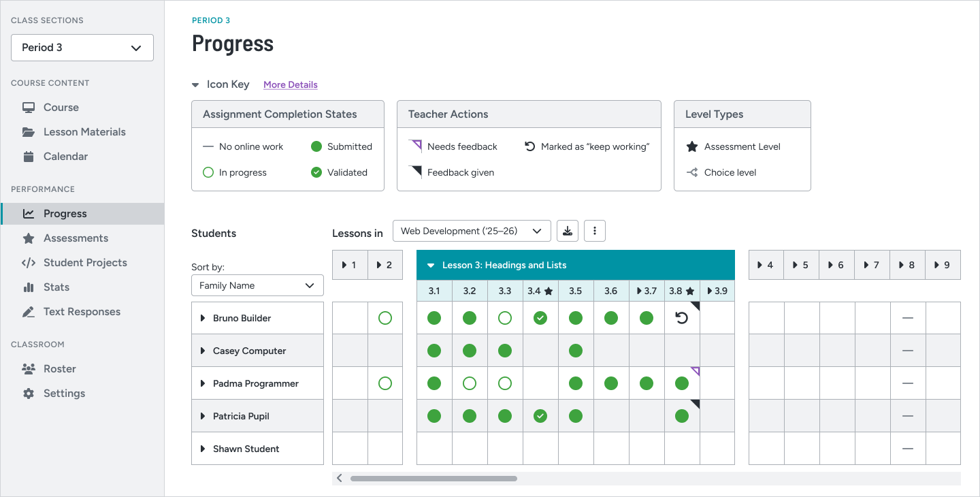Expand lesson 9 column
The width and height of the screenshot is (980, 497).
pos(943,265)
